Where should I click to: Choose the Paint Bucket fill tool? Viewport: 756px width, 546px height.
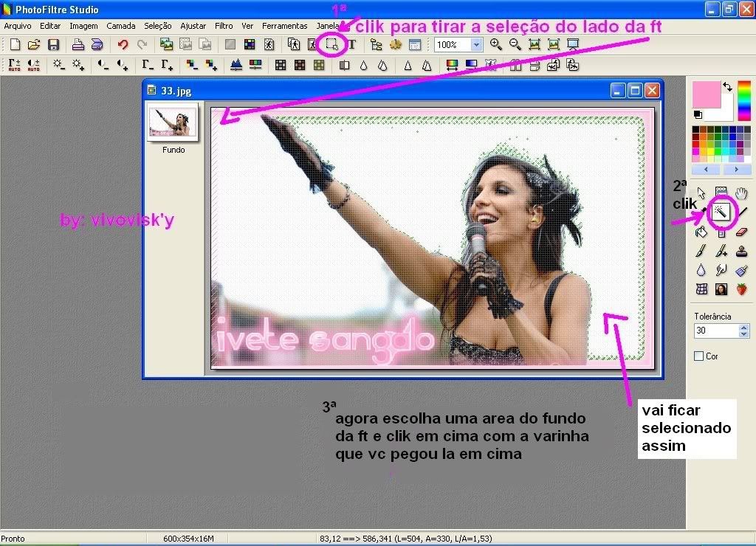701,232
